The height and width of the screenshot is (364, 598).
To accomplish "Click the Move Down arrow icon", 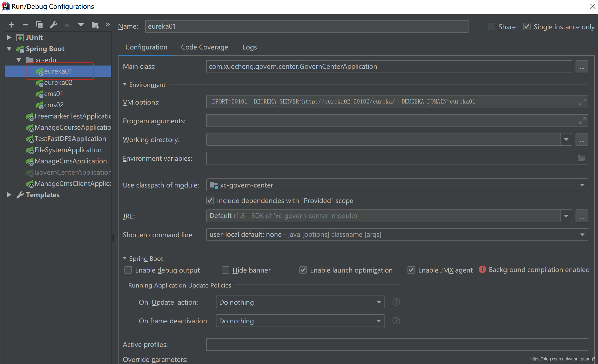I will pyautogui.click(x=81, y=25).
